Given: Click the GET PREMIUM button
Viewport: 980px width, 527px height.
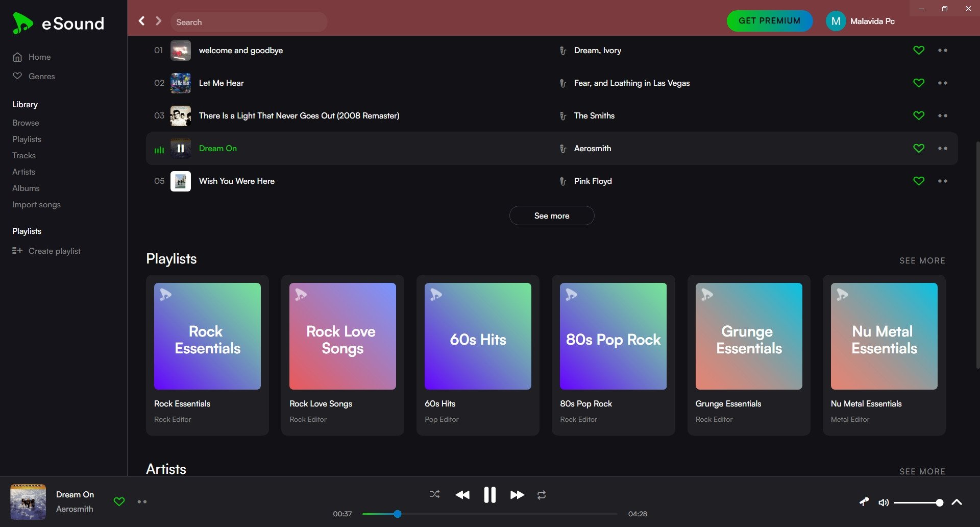Looking at the screenshot, I should pyautogui.click(x=769, y=21).
